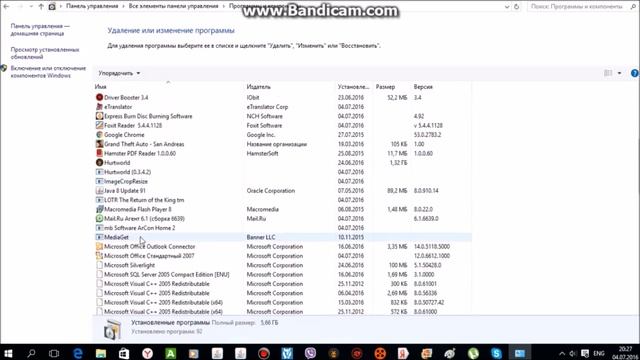Click the 52,2 МБ size cell
The image size is (640, 360).
397,98
